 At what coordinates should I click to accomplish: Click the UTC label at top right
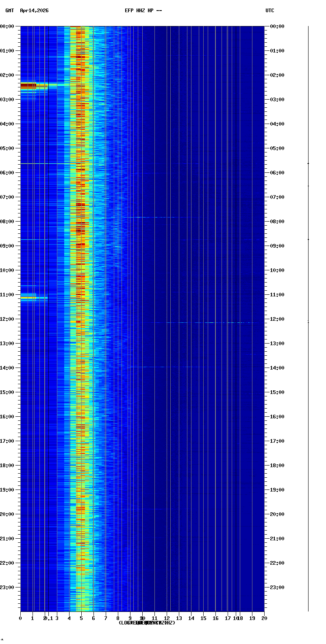pos(270,11)
